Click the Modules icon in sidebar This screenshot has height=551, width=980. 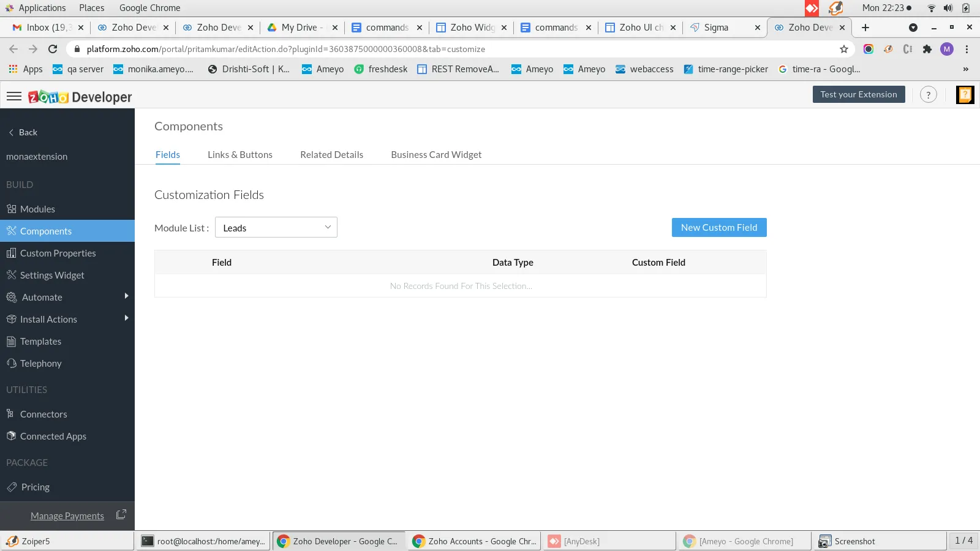12,209
